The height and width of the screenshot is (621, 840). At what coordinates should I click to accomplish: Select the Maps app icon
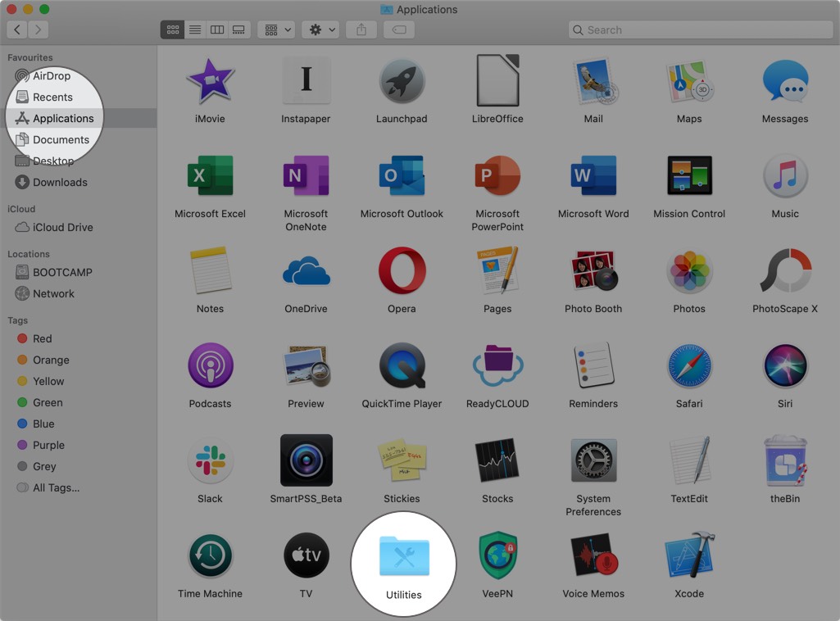coord(689,81)
